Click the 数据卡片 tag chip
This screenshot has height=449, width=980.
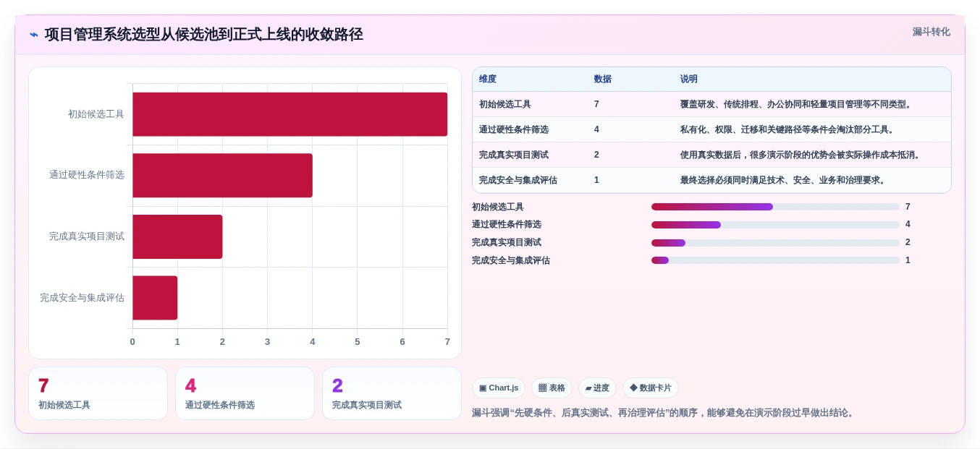(x=651, y=388)
